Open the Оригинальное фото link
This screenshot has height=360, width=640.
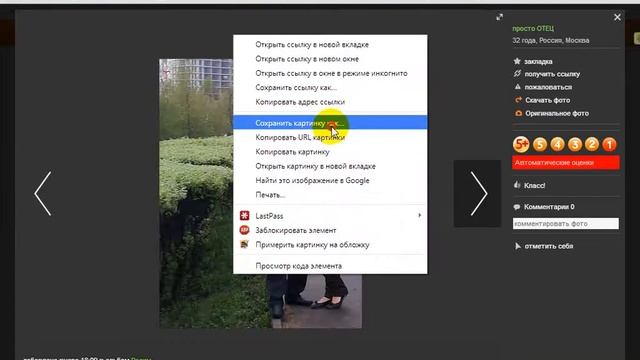click(x=557, y=113)
